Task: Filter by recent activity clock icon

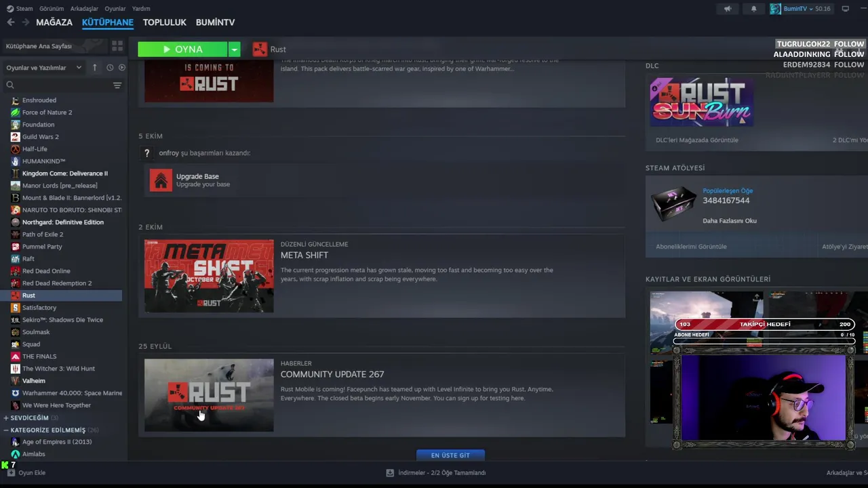Action: pos(110,67)
